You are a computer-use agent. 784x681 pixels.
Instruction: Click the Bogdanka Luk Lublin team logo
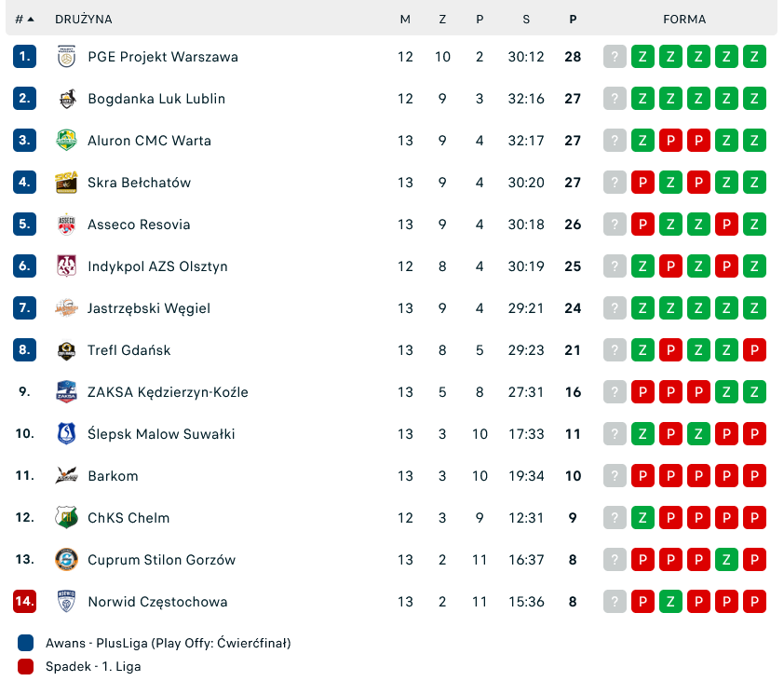point(66,99)
